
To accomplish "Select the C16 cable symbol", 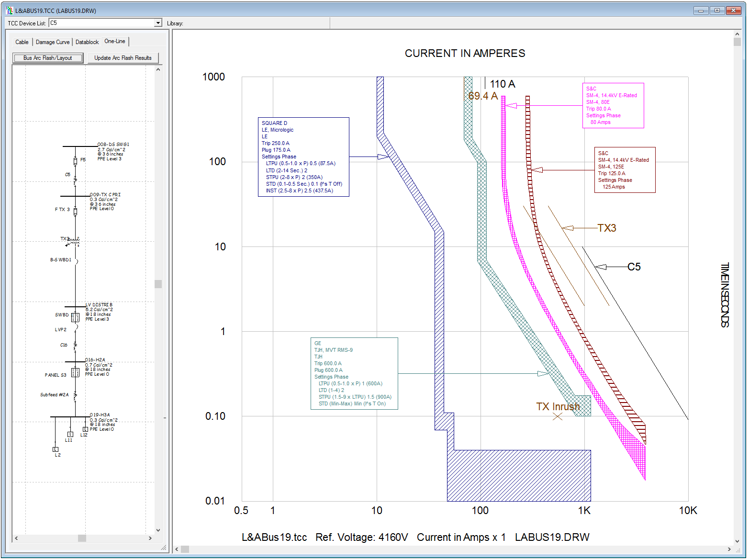I will point(75,345).
